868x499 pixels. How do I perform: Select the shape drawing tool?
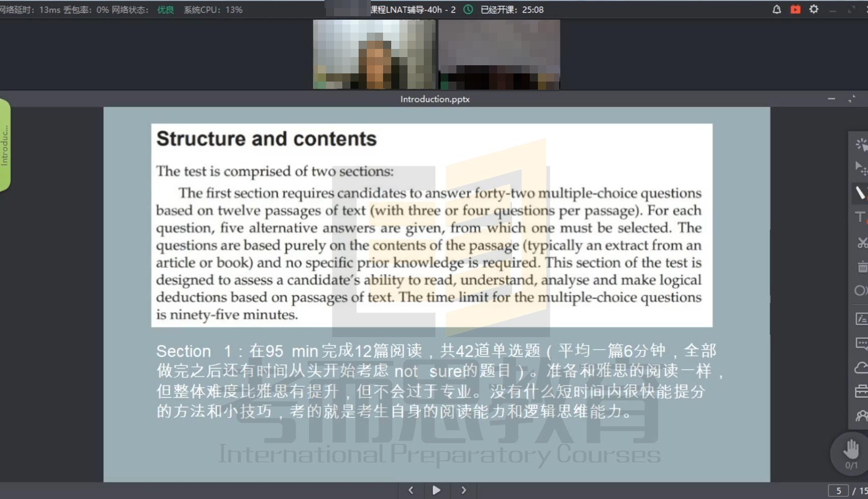point(860,291)
